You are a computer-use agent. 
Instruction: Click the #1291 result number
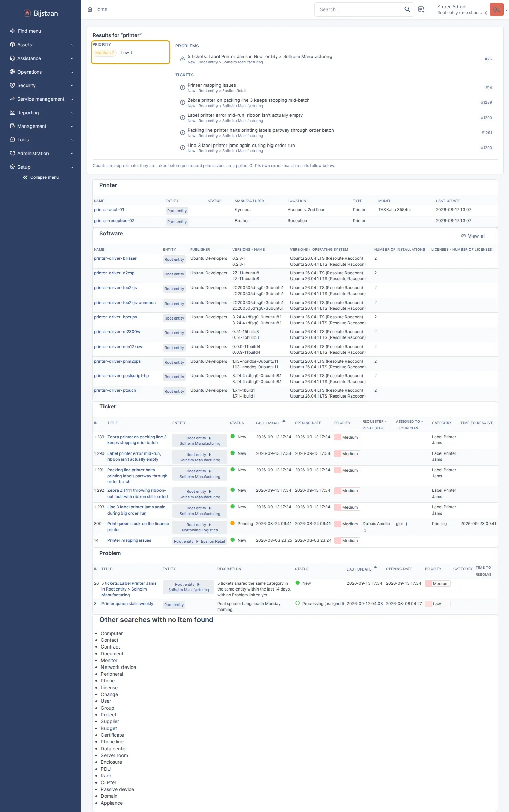click(487, 133)
